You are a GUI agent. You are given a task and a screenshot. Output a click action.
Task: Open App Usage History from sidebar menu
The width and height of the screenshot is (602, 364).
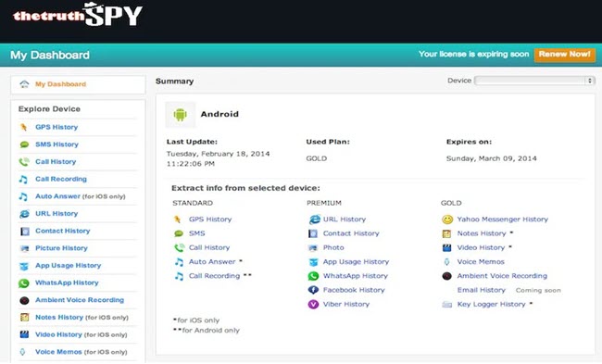68,265
